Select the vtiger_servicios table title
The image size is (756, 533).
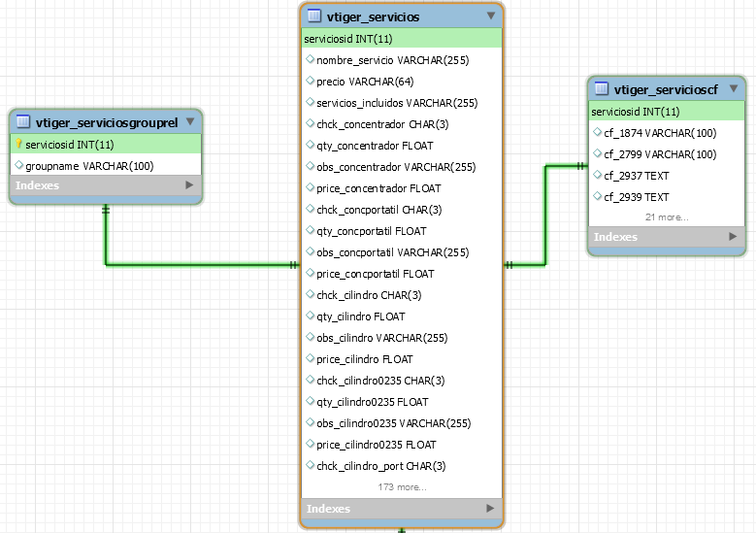373,17
